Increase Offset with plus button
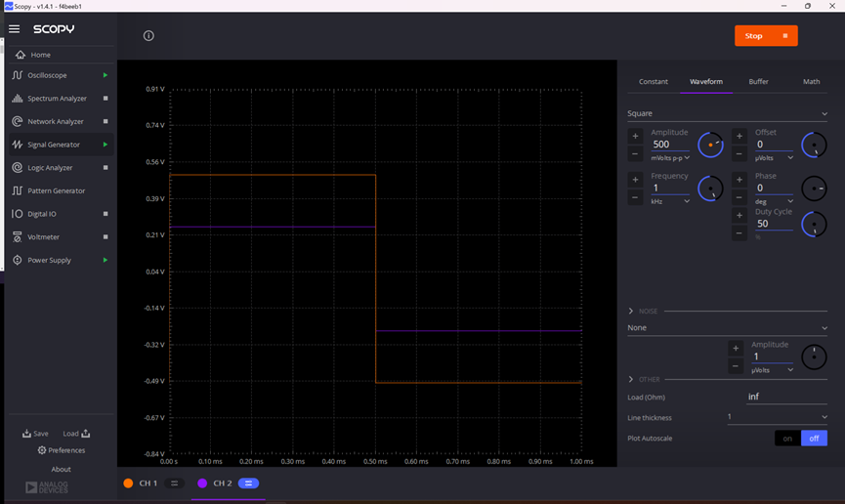 click(739, 137)
